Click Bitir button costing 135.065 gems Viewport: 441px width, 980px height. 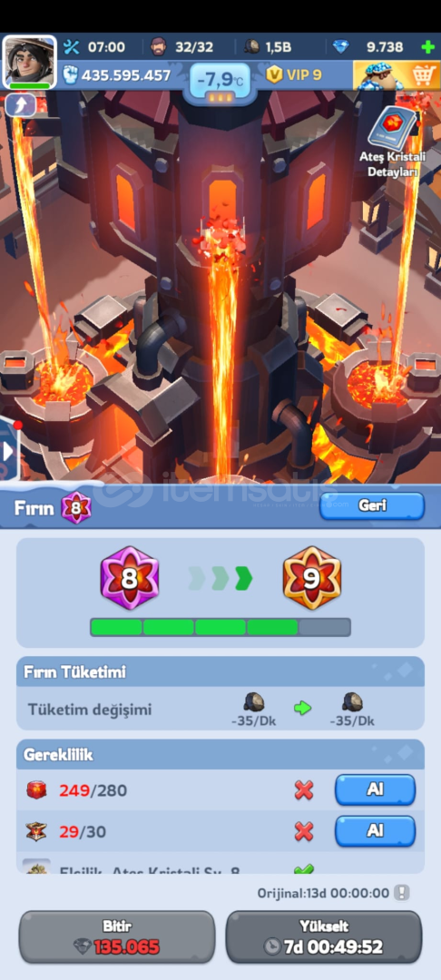point(117,936)
